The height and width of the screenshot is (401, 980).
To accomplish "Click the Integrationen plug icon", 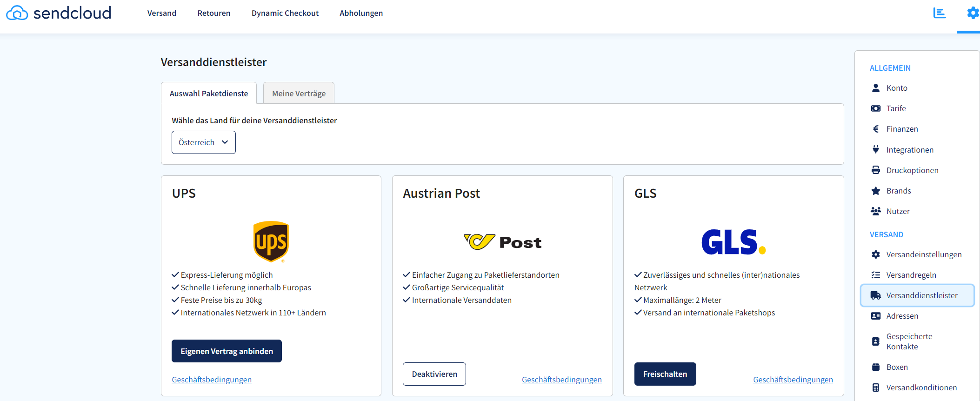I will pyautogui.click(x=875, y=149).
